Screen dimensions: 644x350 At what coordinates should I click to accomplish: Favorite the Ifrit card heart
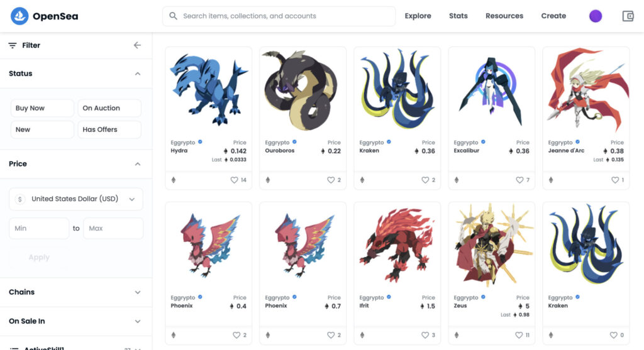[425, 335]
